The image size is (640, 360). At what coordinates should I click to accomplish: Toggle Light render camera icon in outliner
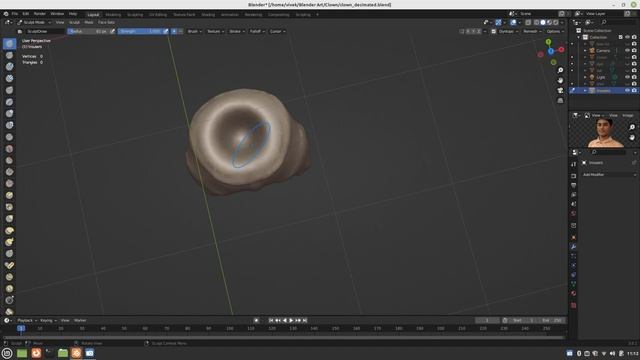click(x=634, y=77)
